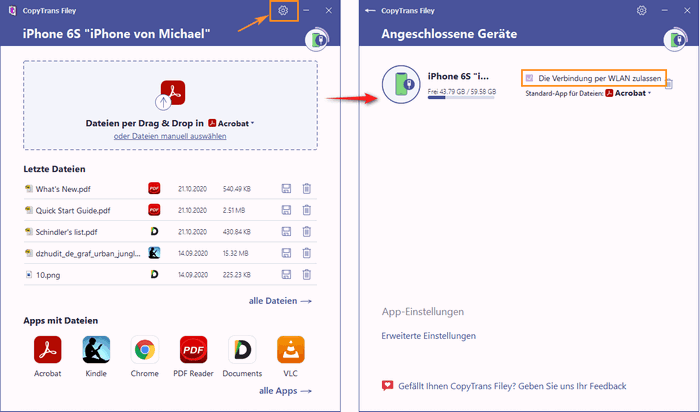Remove device with trash icon beside WLAN option
Viewport: 700px width, 412px height.
[x=669, y=83]
